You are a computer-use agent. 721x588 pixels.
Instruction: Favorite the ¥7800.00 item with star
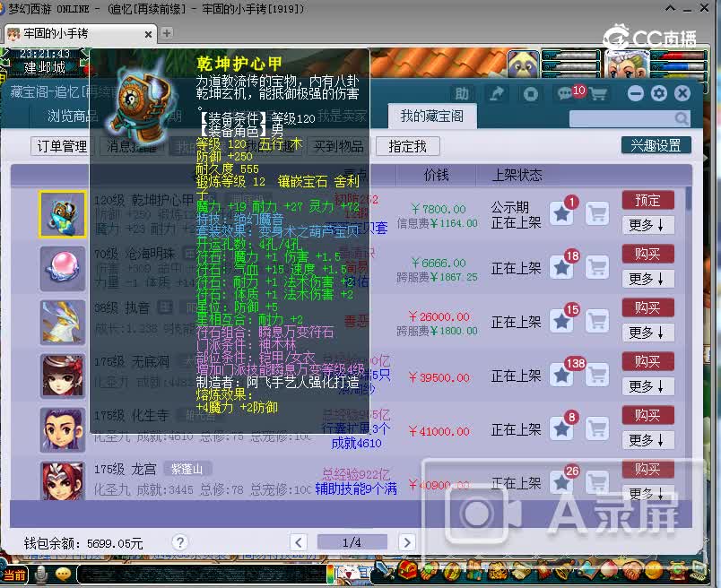pyautogui.click(x=561, y=213)
